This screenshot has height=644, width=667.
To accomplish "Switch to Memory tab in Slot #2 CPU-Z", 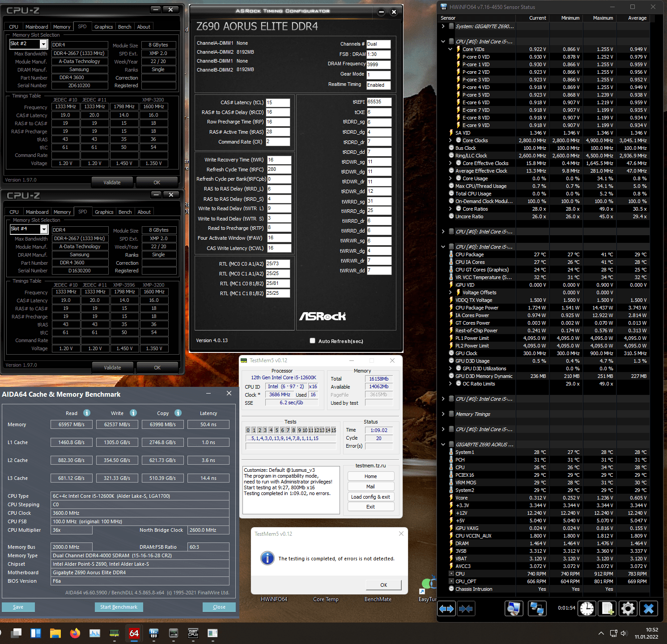I will [62, 27].
